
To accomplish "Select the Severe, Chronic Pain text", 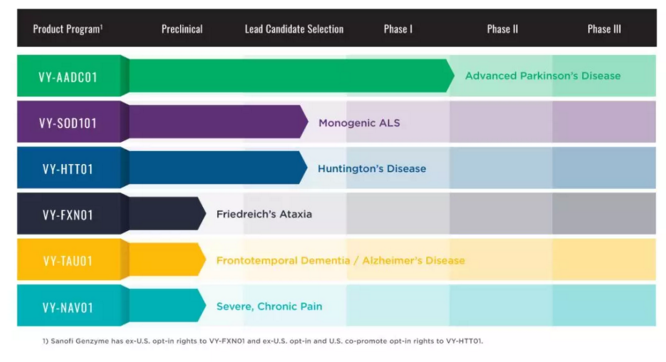I will click(269, 306).
